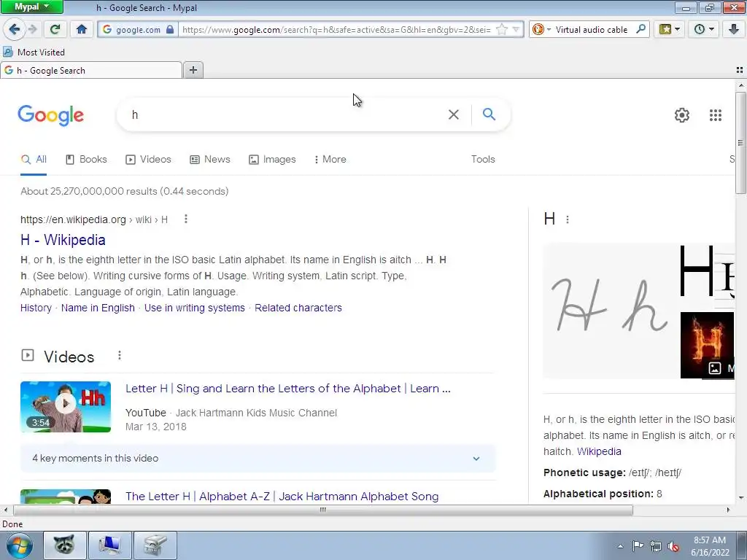Image resolution: width=747 pixels, height=560 pixels.
Task: Show hidden tray icons arrow
Action: tap(620, 546)
